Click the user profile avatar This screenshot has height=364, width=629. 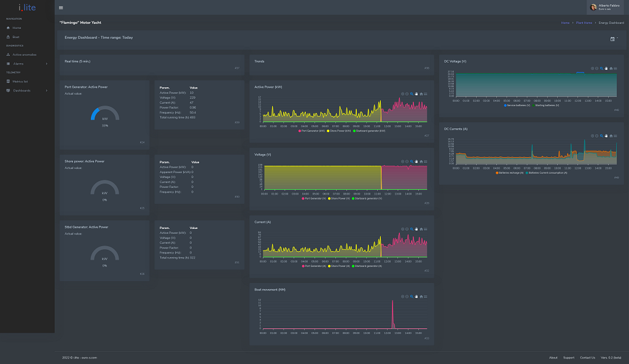593,7
